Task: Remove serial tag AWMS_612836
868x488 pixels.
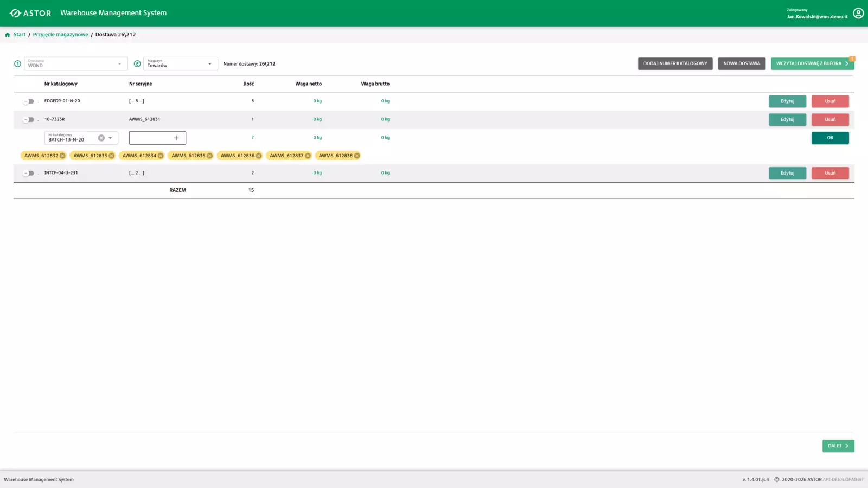Action: pos(259,156)
